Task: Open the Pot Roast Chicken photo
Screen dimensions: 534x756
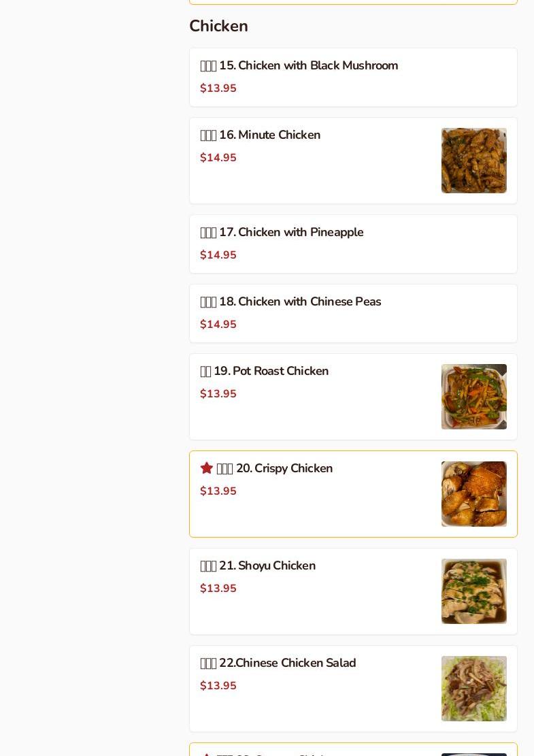Action: click(473, 397)
